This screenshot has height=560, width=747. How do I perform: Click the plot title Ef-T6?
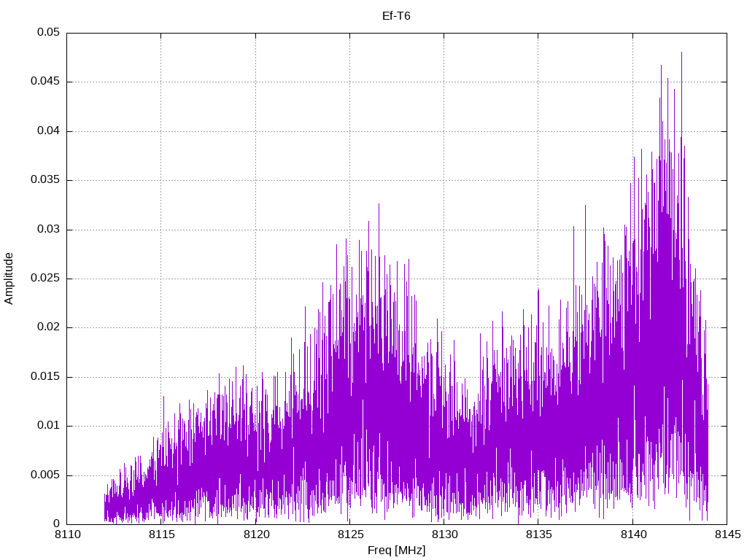pos(396,16)
